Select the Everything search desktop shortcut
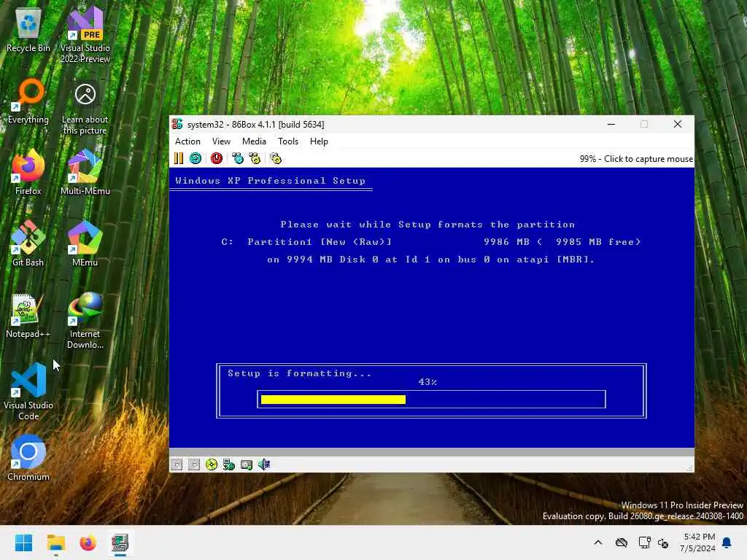 [x=28, y=102]
